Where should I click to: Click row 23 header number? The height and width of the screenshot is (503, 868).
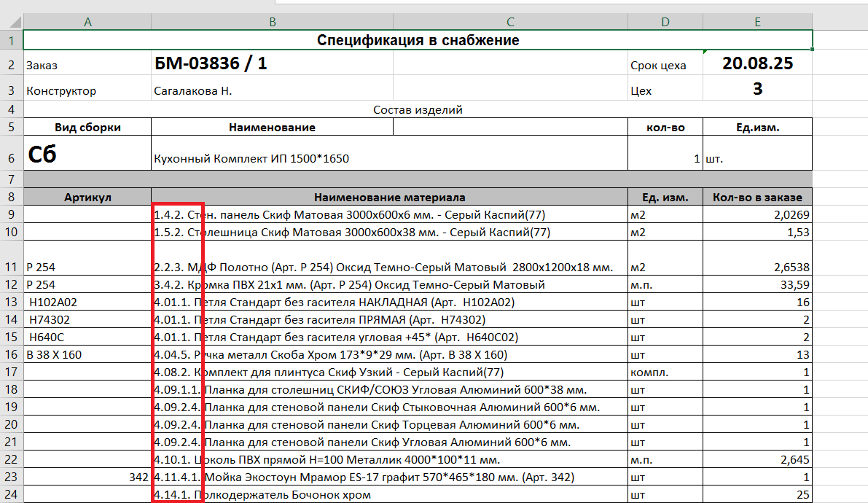tap(11, 477)
